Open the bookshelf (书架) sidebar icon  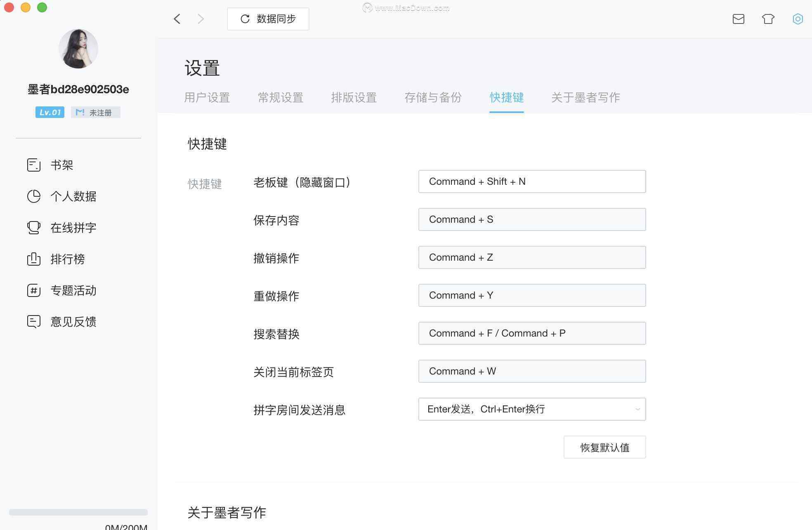pyautogui.click(x=34, y=165)
